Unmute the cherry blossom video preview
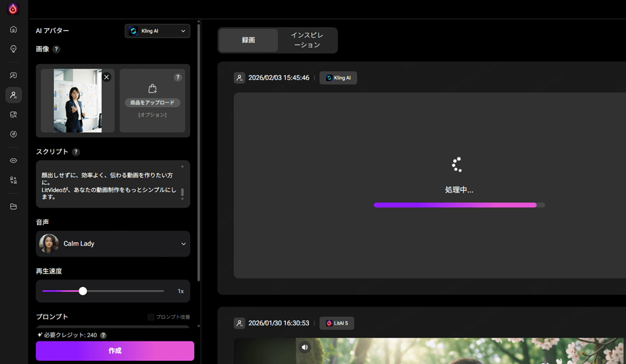The height and width of the screenshot is (364, 626). tap(304, 347)
